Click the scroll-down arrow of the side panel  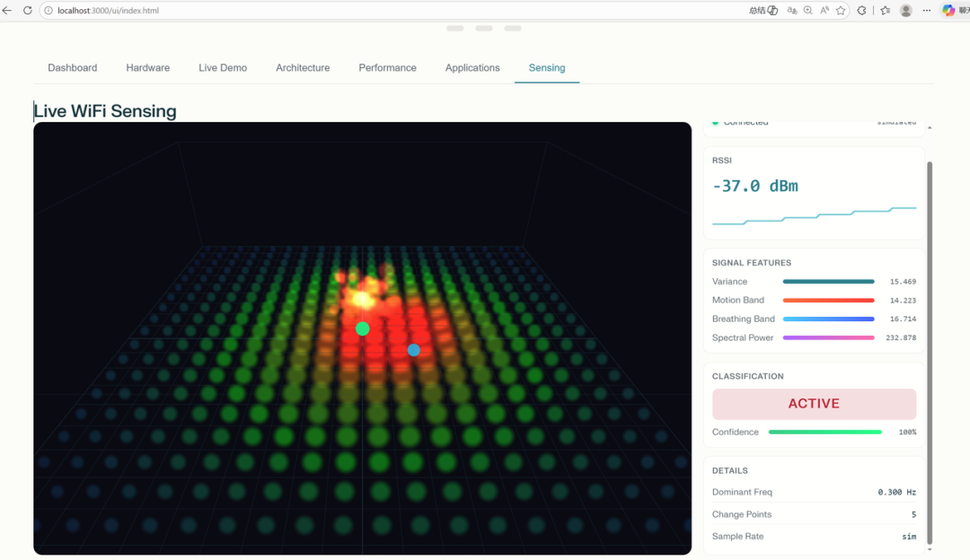[930, 549]
